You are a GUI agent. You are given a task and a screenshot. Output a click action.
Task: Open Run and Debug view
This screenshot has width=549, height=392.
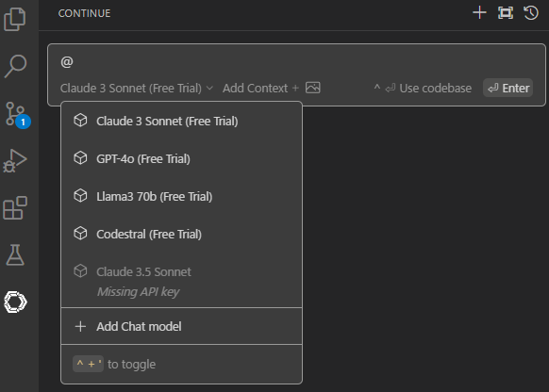[x=15, y=161]
